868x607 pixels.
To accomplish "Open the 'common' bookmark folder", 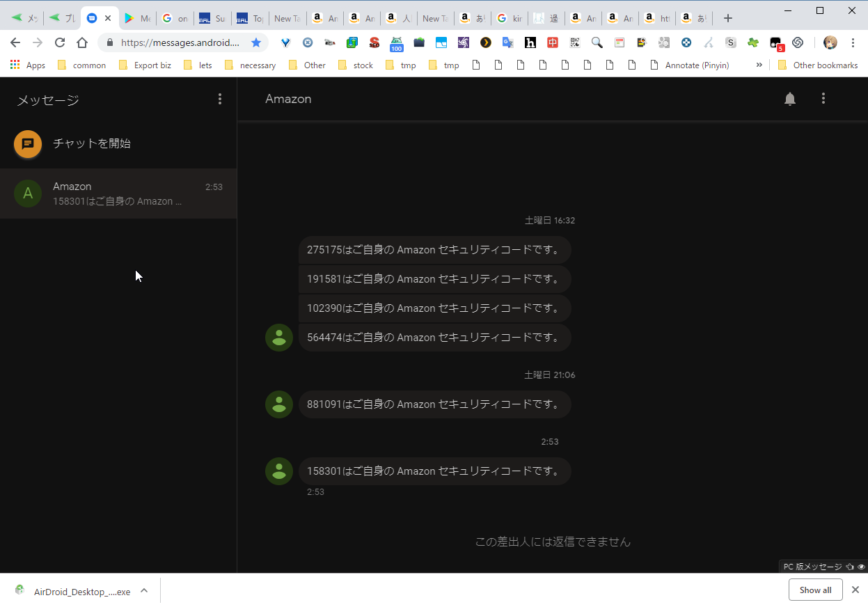I will pyautogui.click(x=81, y=65).
